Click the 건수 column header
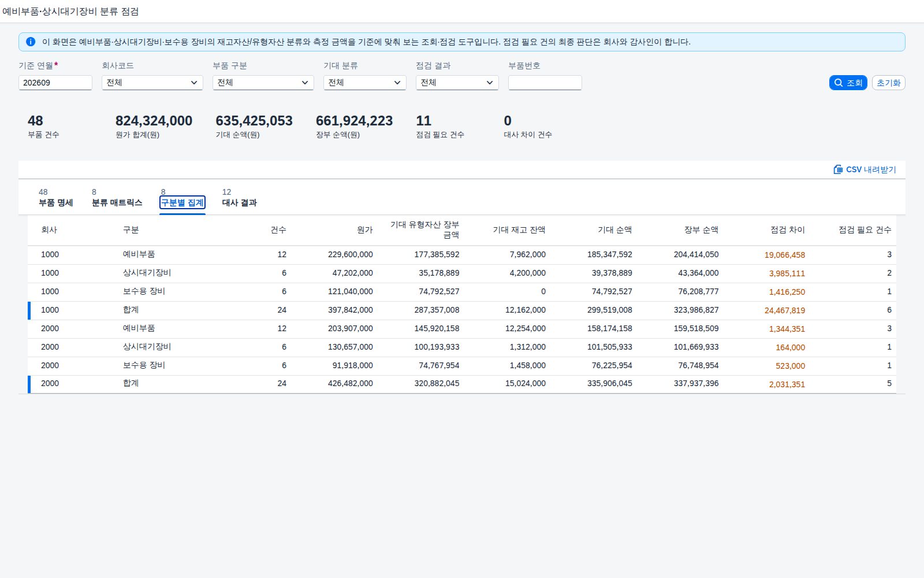The image size is (924, 578). 278,230
